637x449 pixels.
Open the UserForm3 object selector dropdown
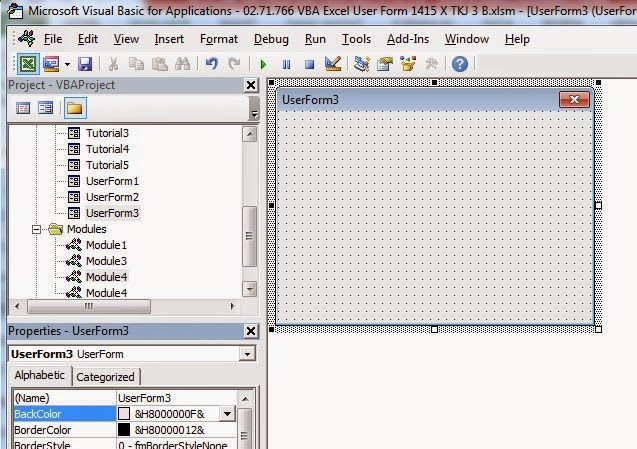[x=247, y=354]
